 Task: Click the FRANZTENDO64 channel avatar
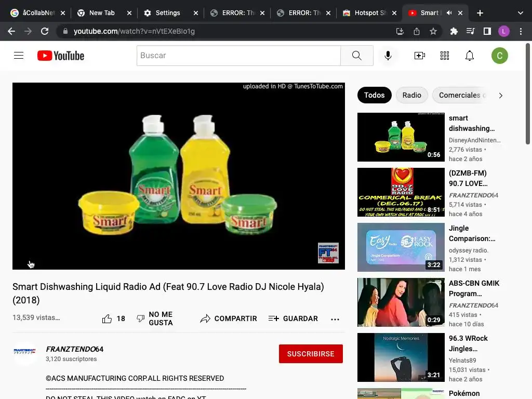pyautogui.click(x=24, y=353)
